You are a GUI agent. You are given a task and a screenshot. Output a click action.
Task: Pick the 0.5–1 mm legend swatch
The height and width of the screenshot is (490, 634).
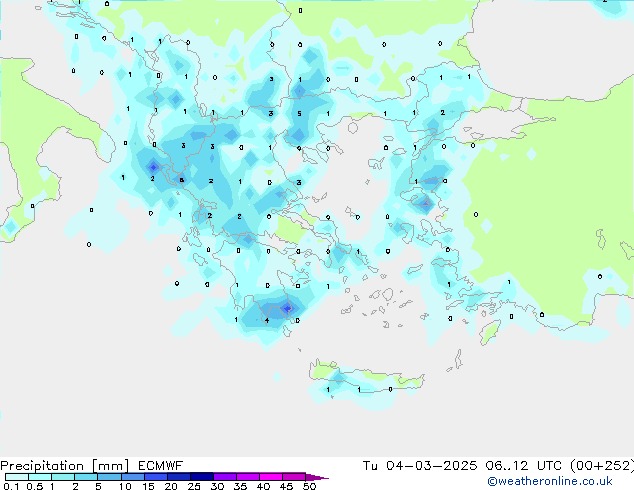coord(40,477)
